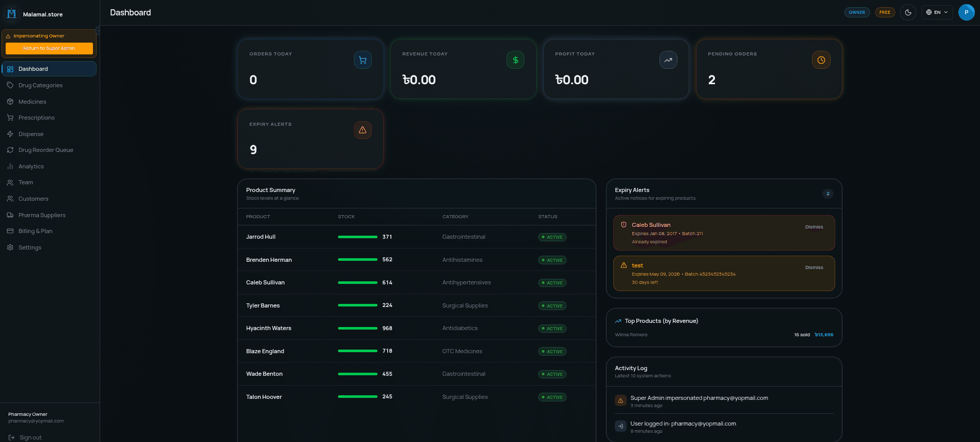
Task: Click the Profit Today trend icon
Action: 668,60
